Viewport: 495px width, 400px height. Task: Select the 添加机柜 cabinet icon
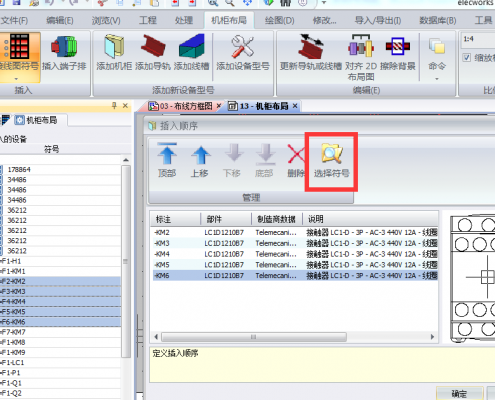click(x=114, y=46)
